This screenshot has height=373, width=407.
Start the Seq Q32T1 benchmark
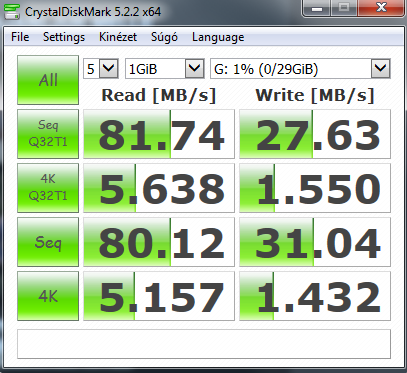pyautogui.click(x=48, y=134)
